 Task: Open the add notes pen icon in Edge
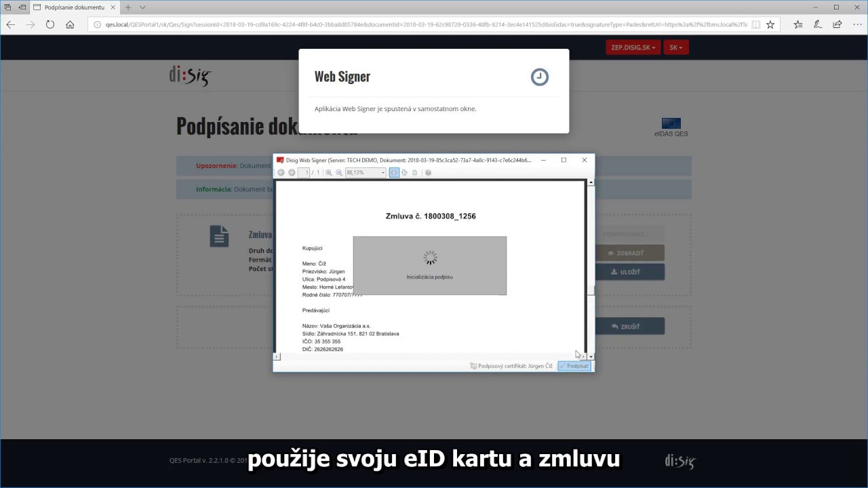818,24
